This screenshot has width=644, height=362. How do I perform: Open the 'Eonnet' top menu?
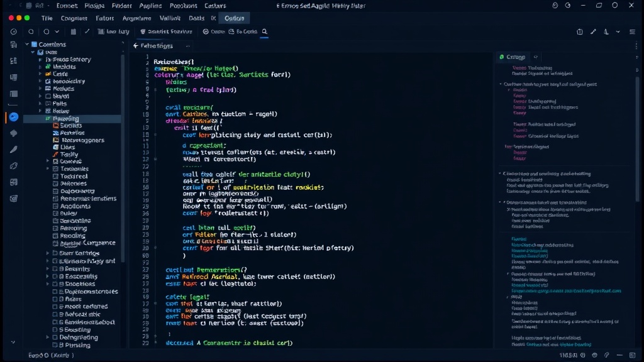[67, 6]
